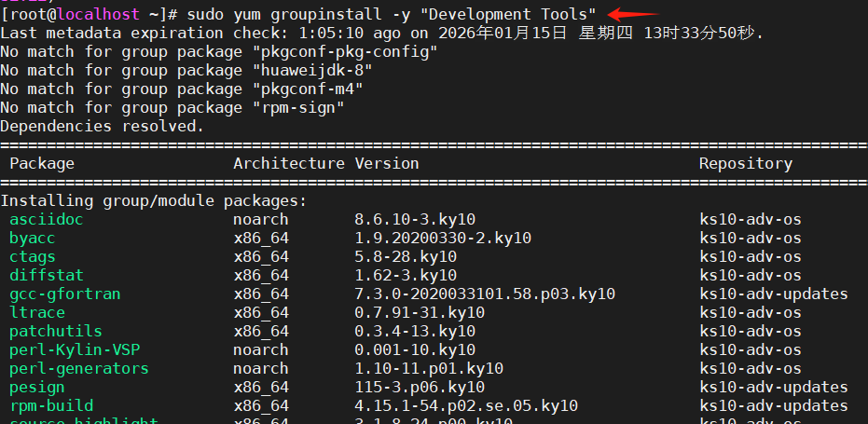Click the [root@localhost ~]# prompt
The image size is (868, 424).
[89, 14]
